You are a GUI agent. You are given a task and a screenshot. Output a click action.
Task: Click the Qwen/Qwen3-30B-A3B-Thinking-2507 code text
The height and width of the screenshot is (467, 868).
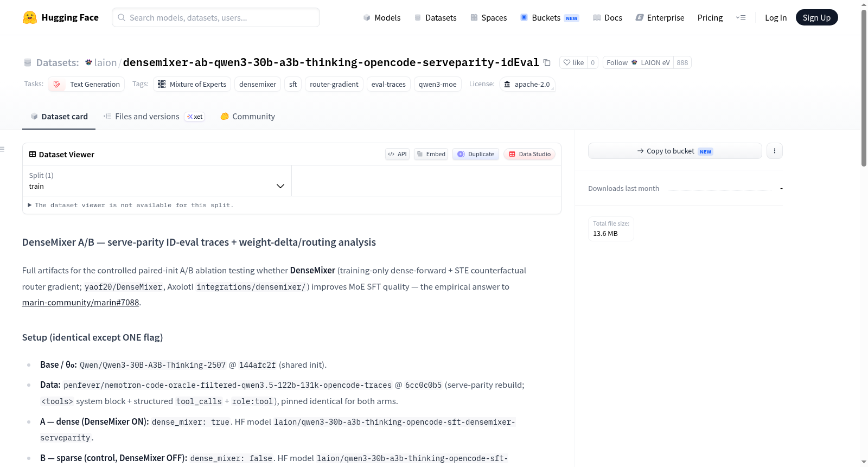coord(152,365)
